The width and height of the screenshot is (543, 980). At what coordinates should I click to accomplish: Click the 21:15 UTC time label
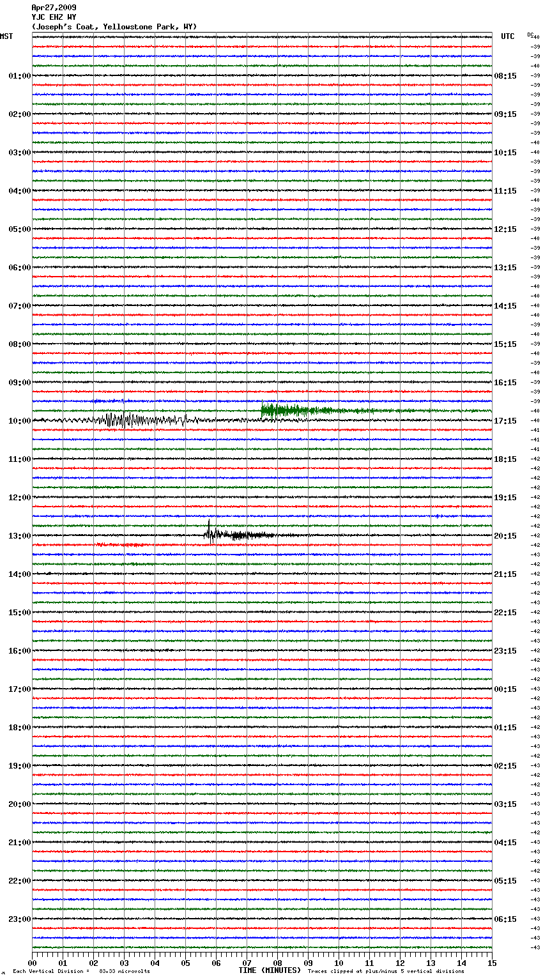(x=505, y=574)
